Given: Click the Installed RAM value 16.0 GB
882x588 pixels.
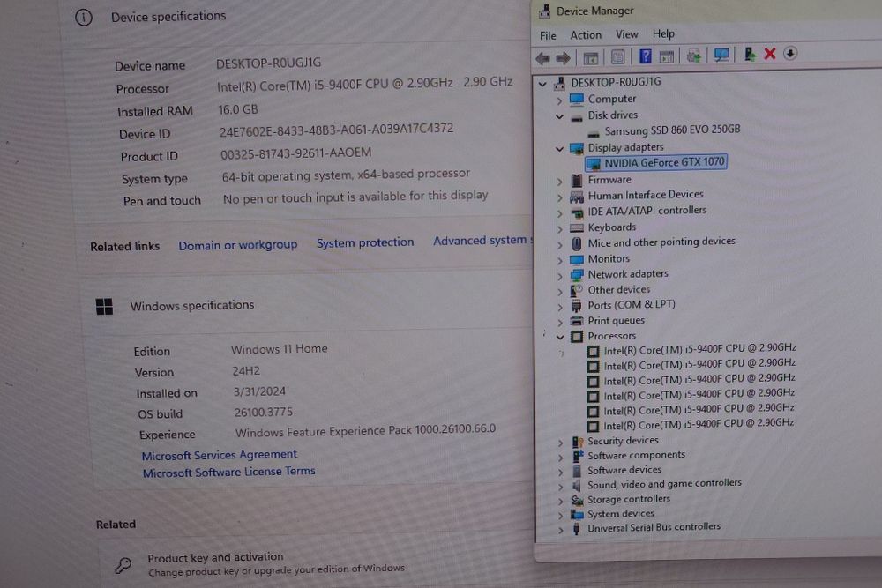Looking at the screenshot, I should 238,109.
